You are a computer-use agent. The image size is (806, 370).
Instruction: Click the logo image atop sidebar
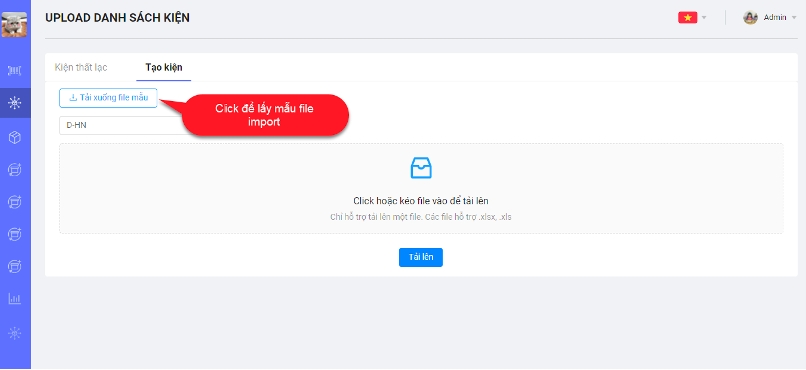tap(14, 24)
